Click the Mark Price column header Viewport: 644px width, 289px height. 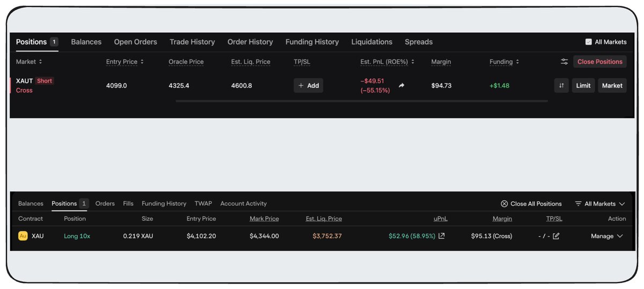(x=264, y=219)
